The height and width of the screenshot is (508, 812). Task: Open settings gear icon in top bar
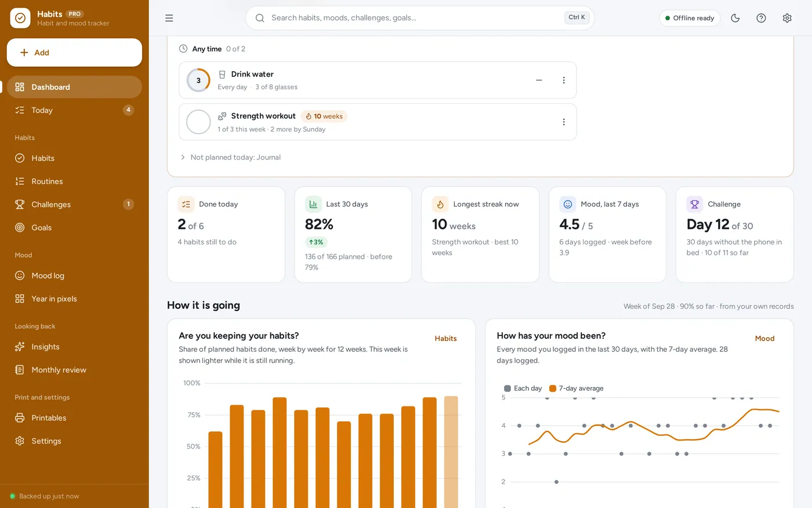(x=787, y=18)
